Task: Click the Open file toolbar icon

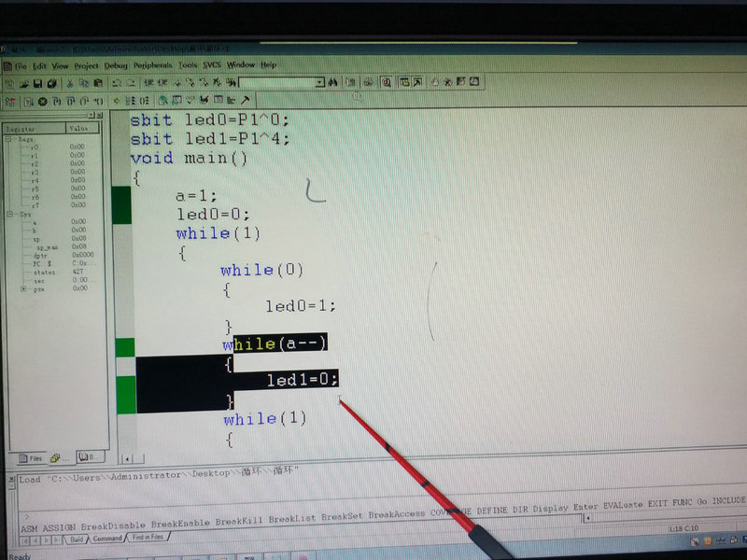Action: click(x=24, y=84)
